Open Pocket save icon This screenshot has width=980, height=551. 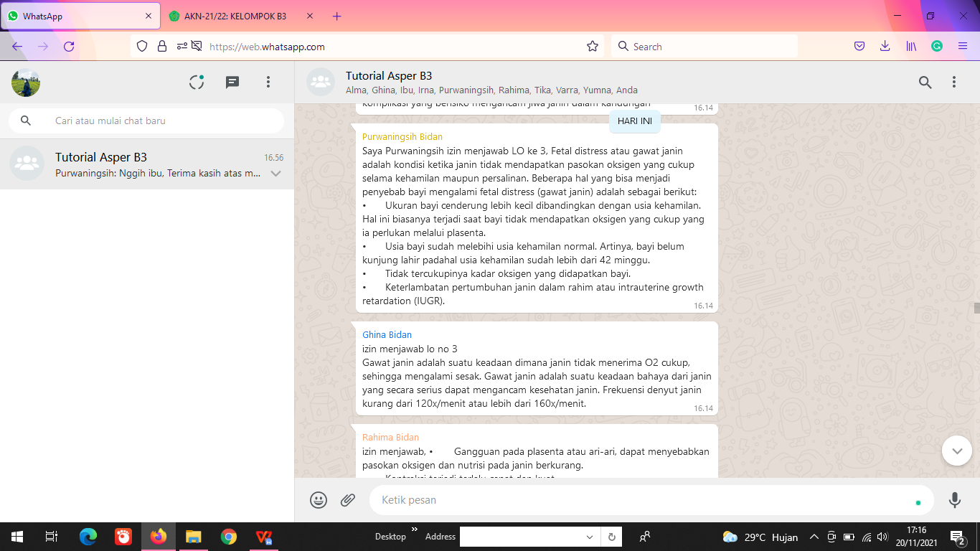click(859, 47)
